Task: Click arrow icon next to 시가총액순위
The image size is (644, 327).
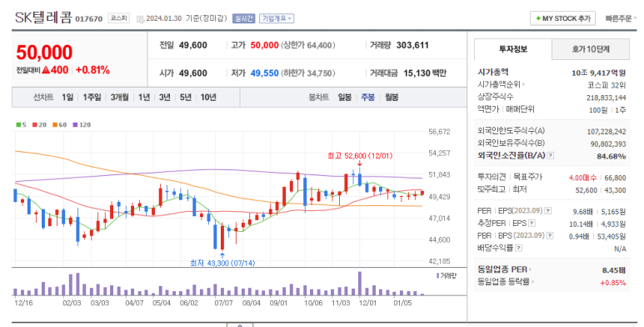Action: click(524, 85)
